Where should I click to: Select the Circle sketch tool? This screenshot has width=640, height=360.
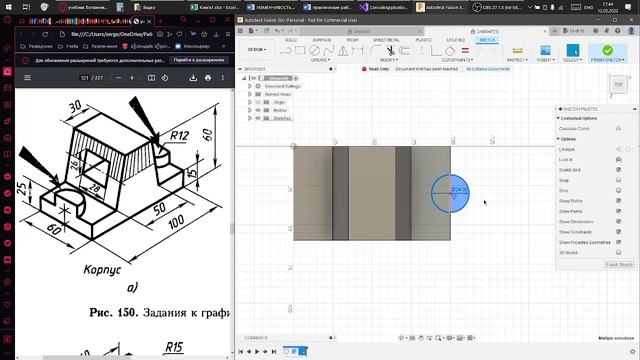pos(314,51)
